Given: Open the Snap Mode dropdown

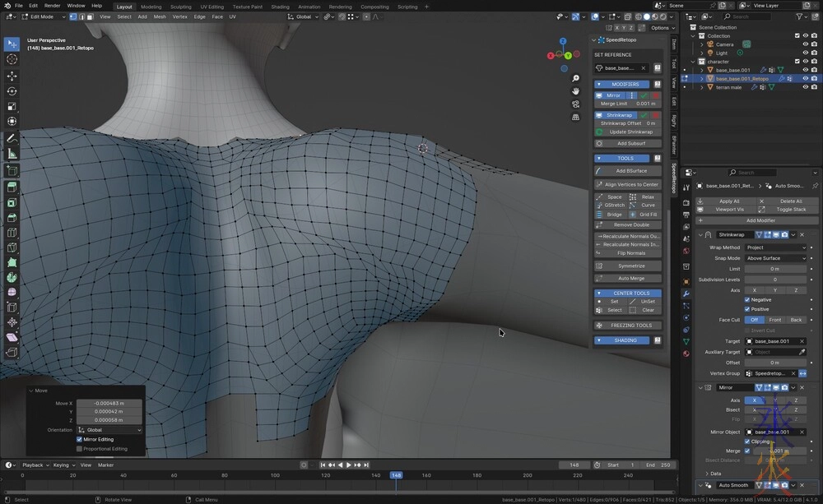Looking at the screenshot, I should [776, 258].
